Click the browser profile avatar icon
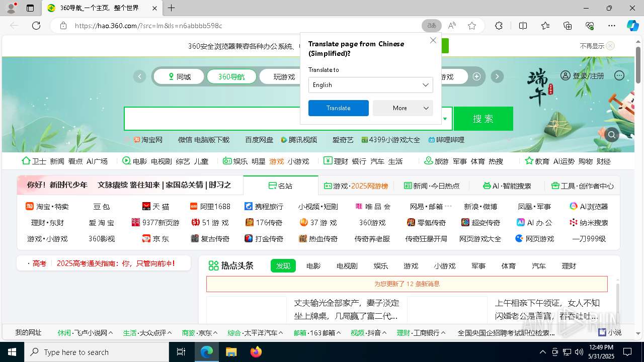This screenshot has height=362, width=644. 11,8
